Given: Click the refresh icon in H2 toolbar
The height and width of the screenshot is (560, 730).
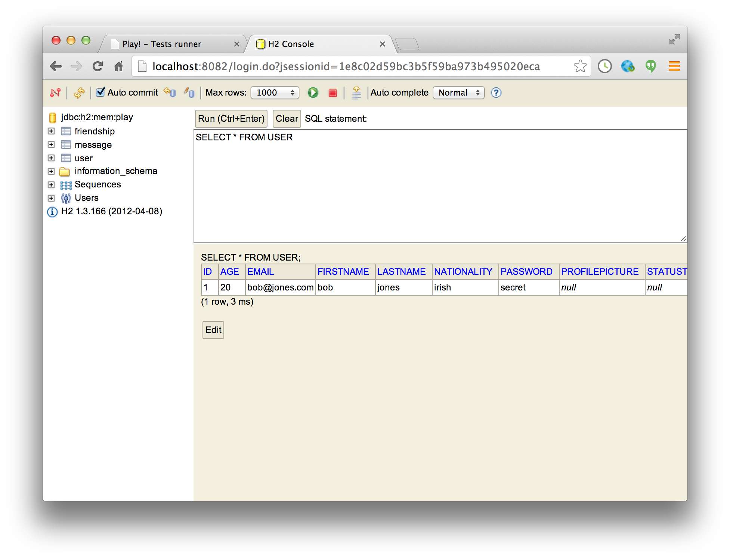Looking at the screenshot, I should click(79, 93).
